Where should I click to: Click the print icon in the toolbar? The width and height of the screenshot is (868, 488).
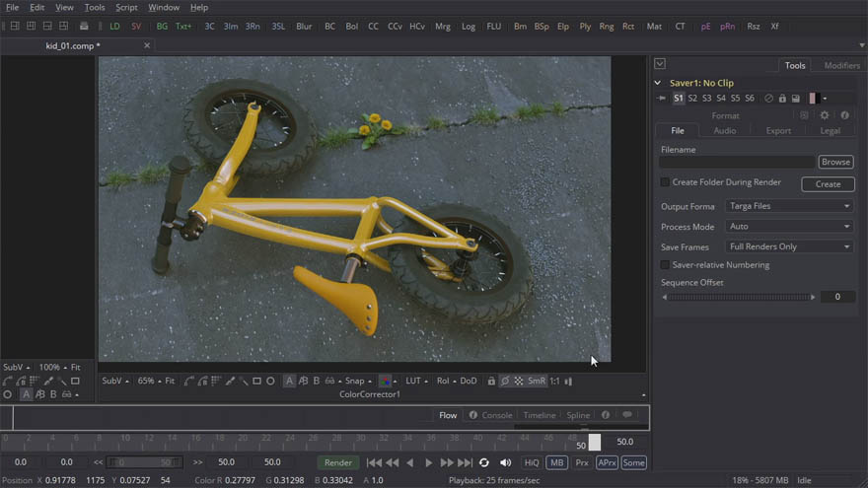coord(84,26)
